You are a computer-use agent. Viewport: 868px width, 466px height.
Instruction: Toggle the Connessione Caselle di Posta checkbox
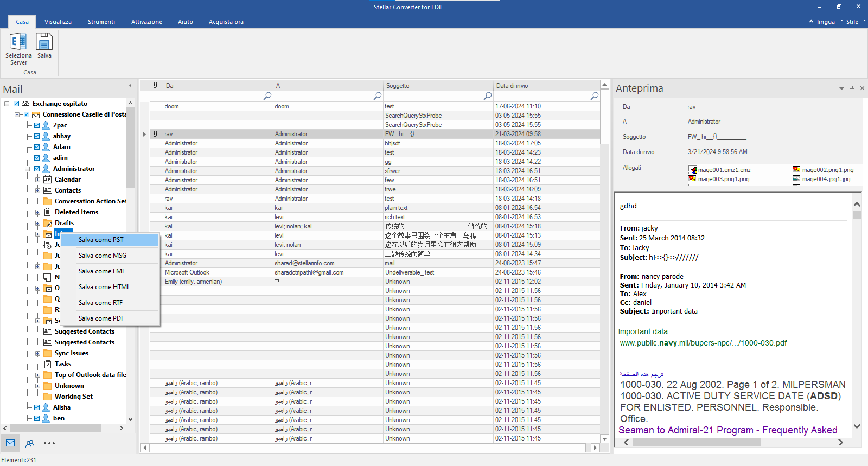point(26,114)
